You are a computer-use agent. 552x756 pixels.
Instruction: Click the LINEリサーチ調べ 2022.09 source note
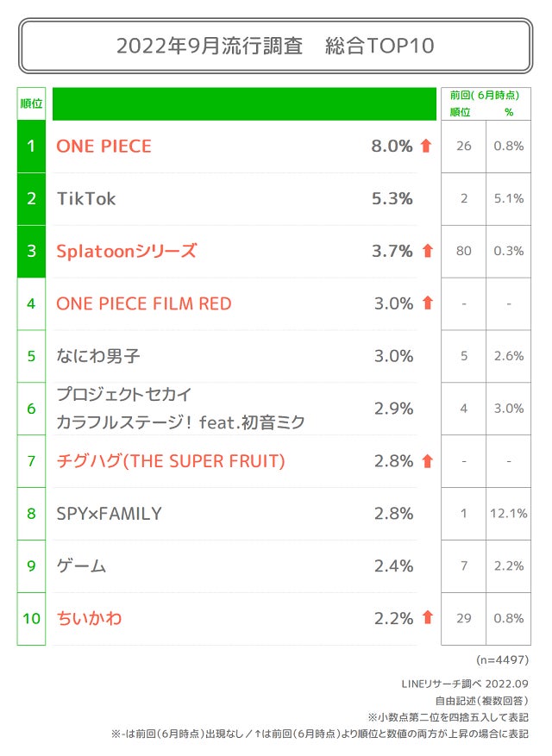(465, 684)
